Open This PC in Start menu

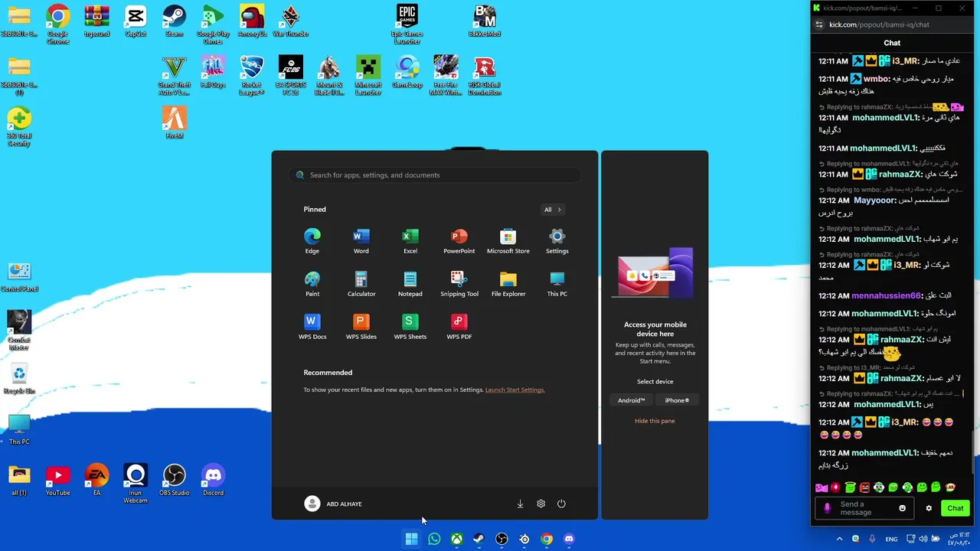click(557, 283)
